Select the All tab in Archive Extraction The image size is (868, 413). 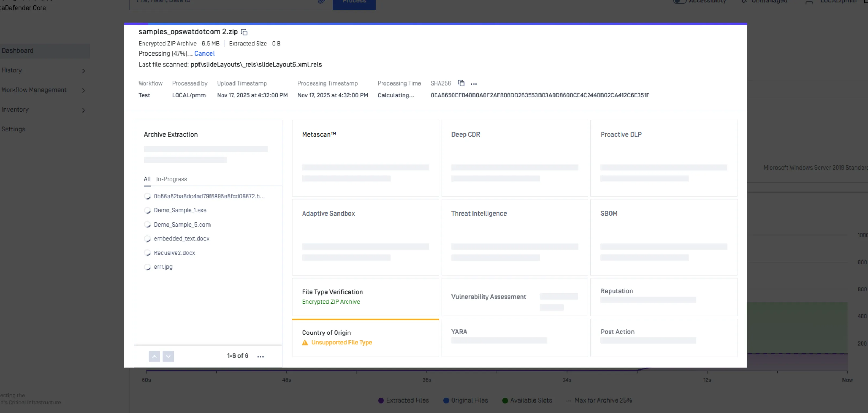coord(147,179)
